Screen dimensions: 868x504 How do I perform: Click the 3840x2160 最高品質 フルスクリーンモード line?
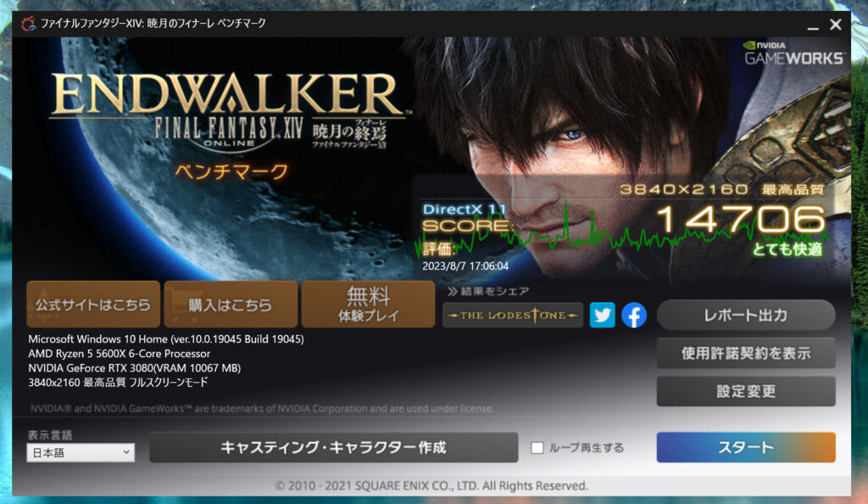click(118, 382)
